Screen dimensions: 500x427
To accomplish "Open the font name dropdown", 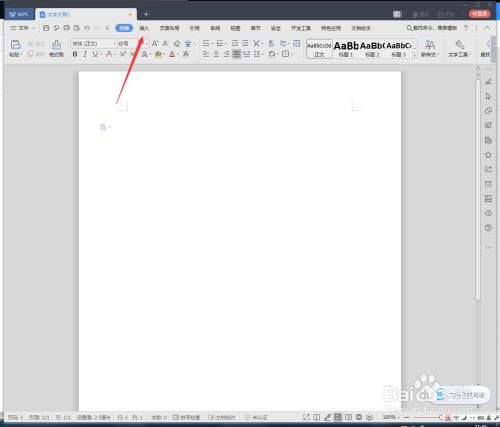I will (x=93, y=43).
